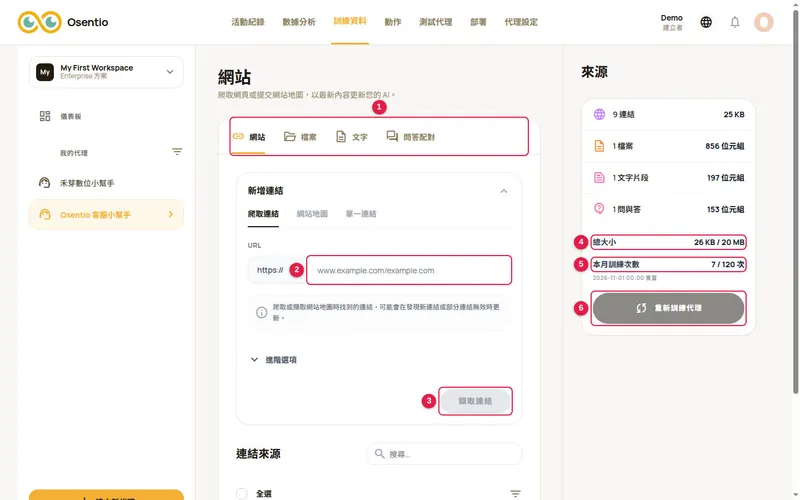Switch to 單一連結 sub-tab
The height and width of the screenshot is (500, 800).
[361, 214]
